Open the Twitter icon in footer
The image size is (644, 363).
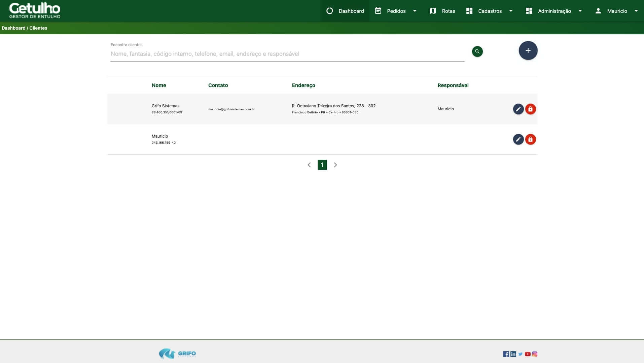(x=521, y=354)
